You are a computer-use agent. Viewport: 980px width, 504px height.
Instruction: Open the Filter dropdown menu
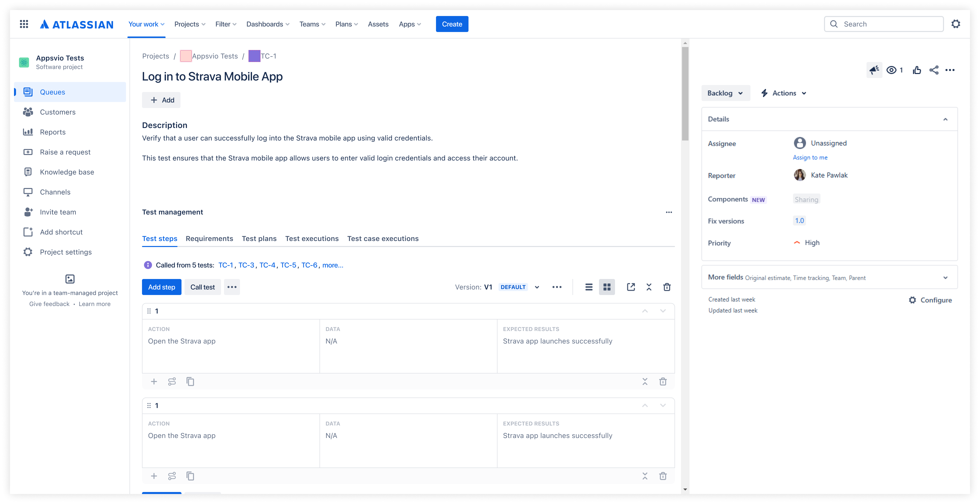(225, 24)
